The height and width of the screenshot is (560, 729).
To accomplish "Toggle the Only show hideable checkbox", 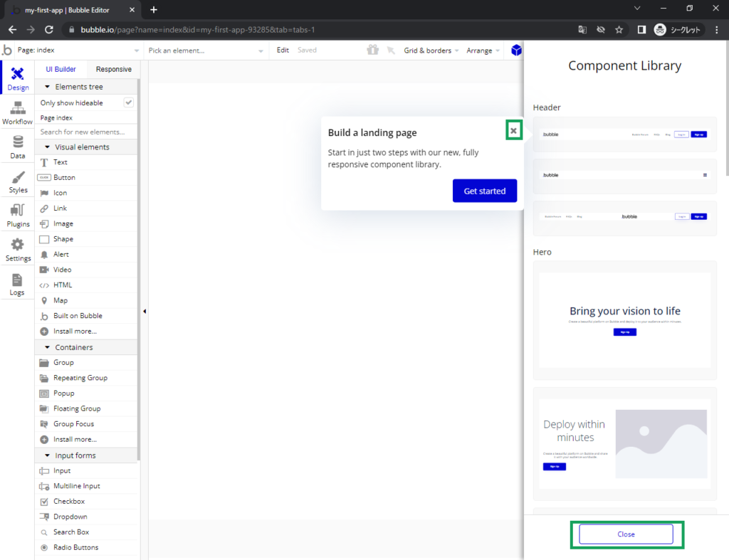I will 129,102.
